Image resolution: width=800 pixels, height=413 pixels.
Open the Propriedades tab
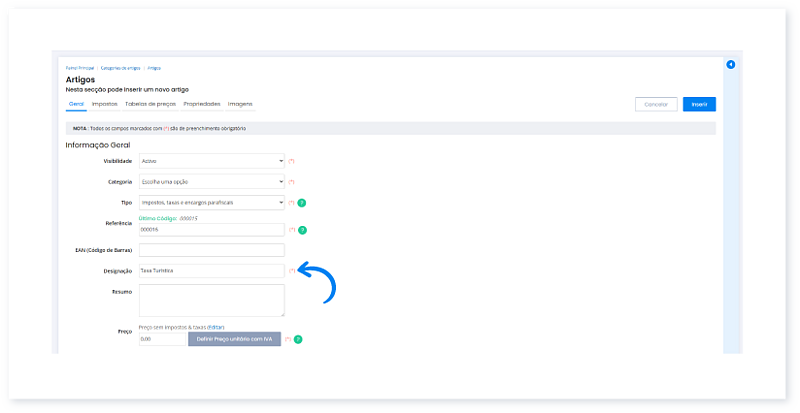[201, 104]
